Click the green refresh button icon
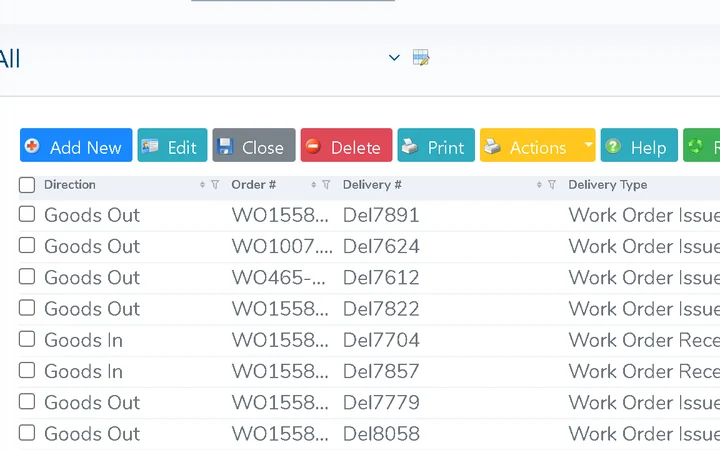Image resolution: width=720 pixels, height=450 pixels. [x=696, y=146]
